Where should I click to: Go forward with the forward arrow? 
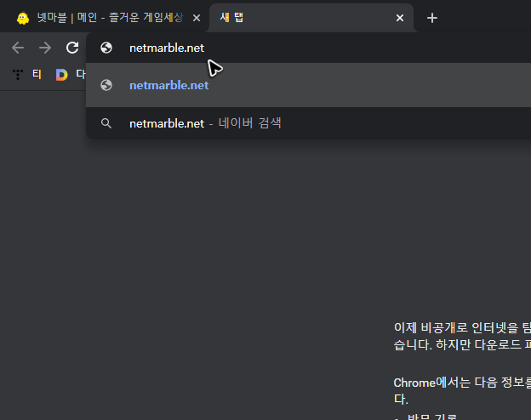click(45, 48)
